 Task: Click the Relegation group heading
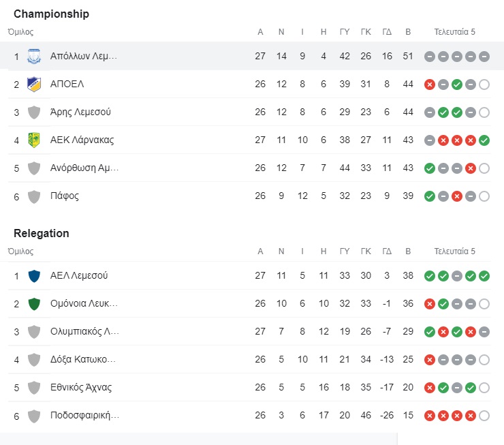click(x=42, y=233)
